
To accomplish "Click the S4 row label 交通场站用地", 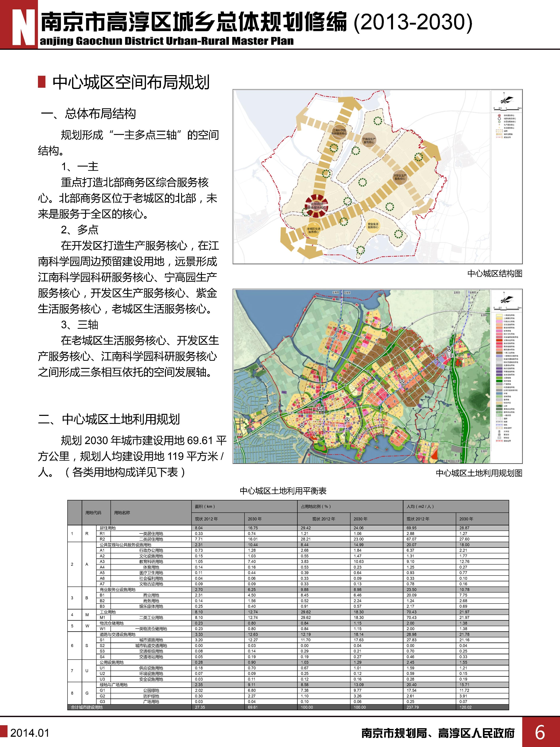I will 151,657.
